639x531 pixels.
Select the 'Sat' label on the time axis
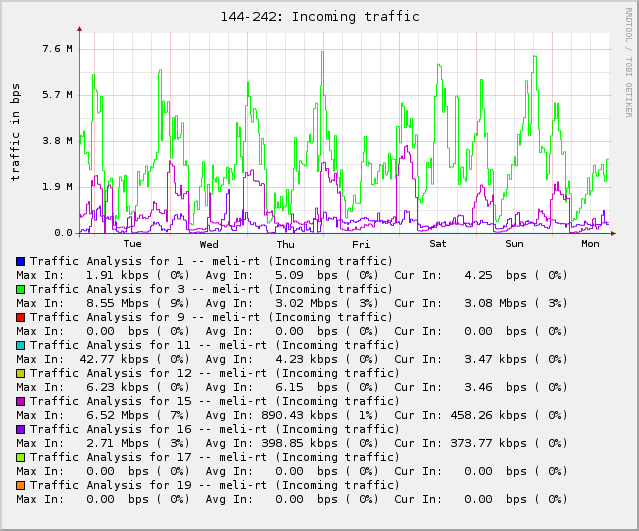[x=438, y=244]
